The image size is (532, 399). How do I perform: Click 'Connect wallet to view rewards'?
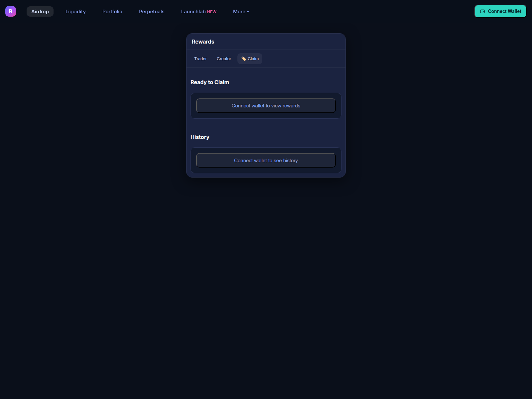266,105
